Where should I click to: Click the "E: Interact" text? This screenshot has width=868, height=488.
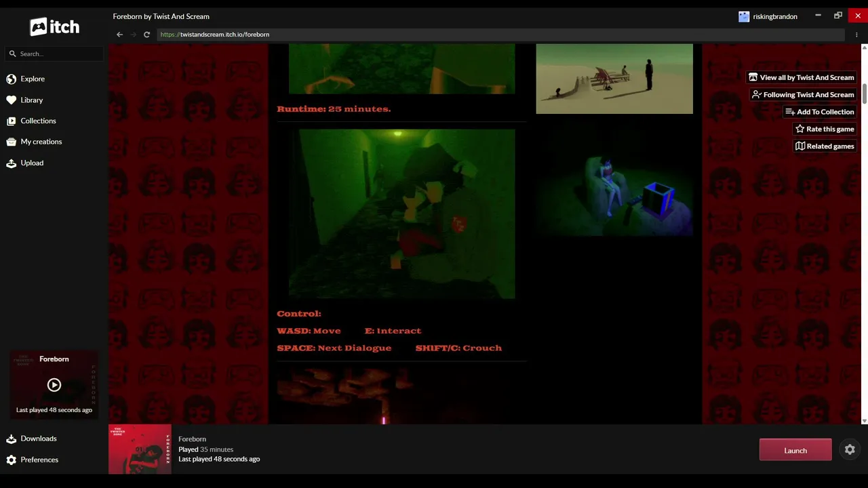tap(393, 331)
